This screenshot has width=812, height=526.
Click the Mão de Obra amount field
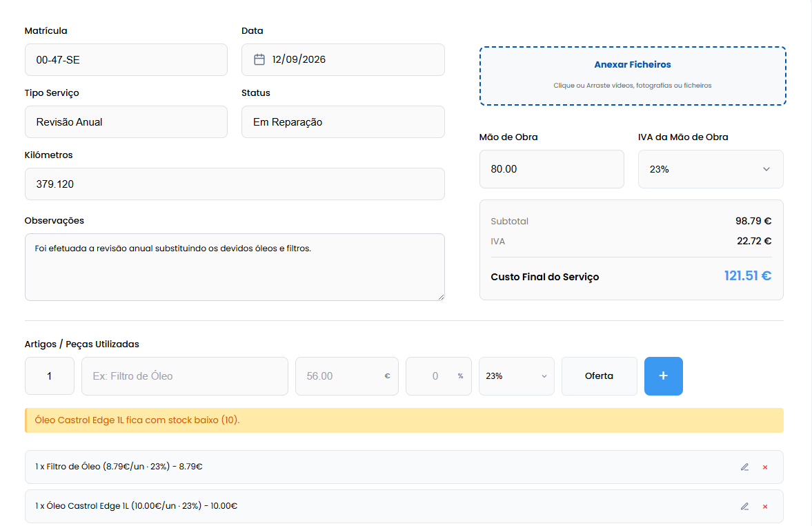click(x=551, y=169)
